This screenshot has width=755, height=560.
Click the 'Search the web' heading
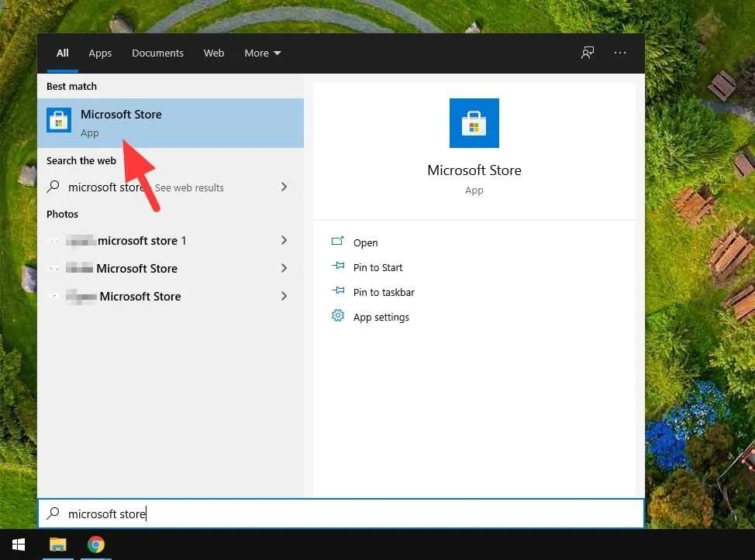[x=81, y=160]
